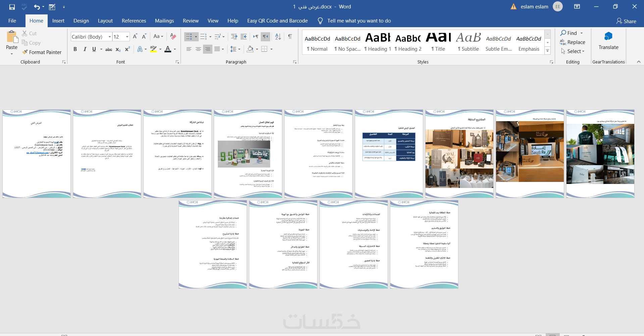644x336 pixels.
Task: Click the Translate icon
Action: click(x=608, y=36)
